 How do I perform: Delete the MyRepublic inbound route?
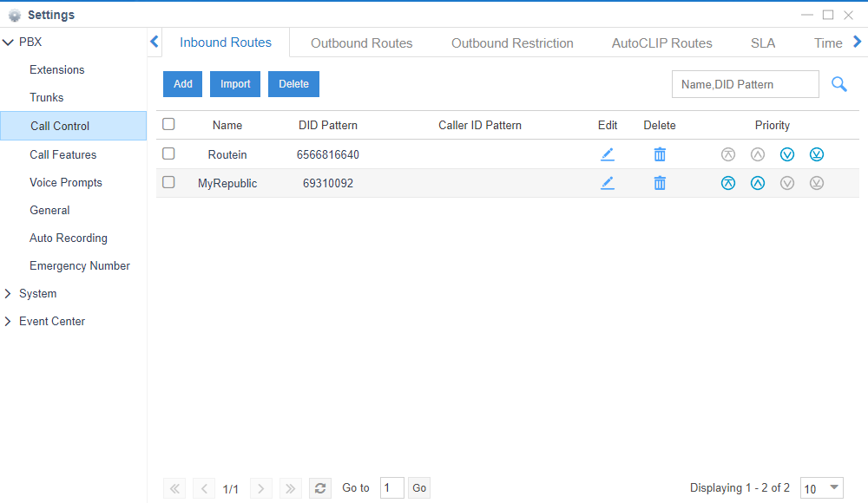coord(660,183)
